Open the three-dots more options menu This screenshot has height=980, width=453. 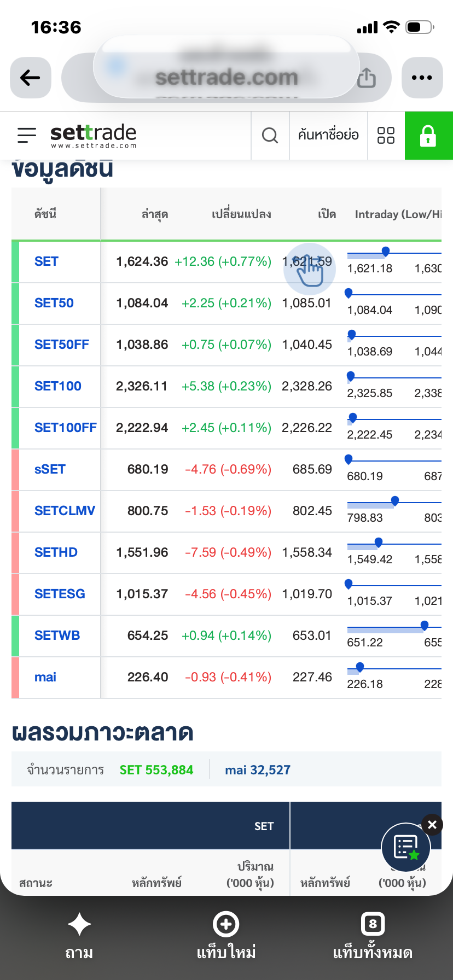click(422, 78)
